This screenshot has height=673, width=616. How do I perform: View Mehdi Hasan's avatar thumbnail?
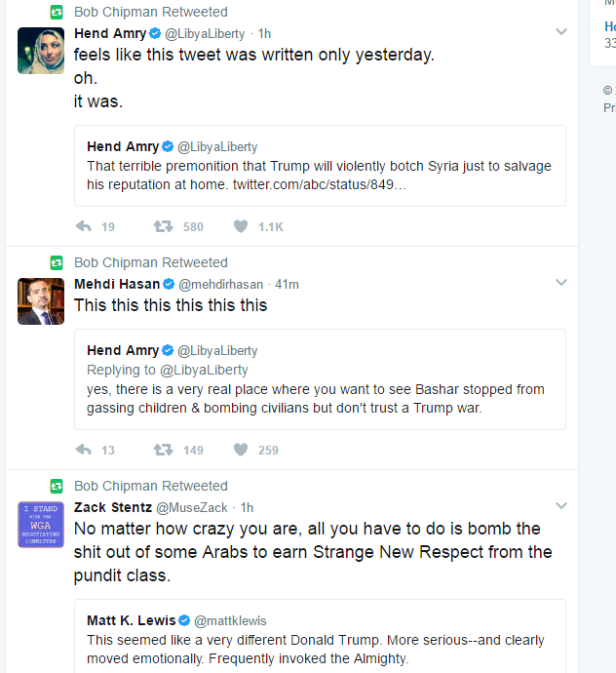(41, 301)
